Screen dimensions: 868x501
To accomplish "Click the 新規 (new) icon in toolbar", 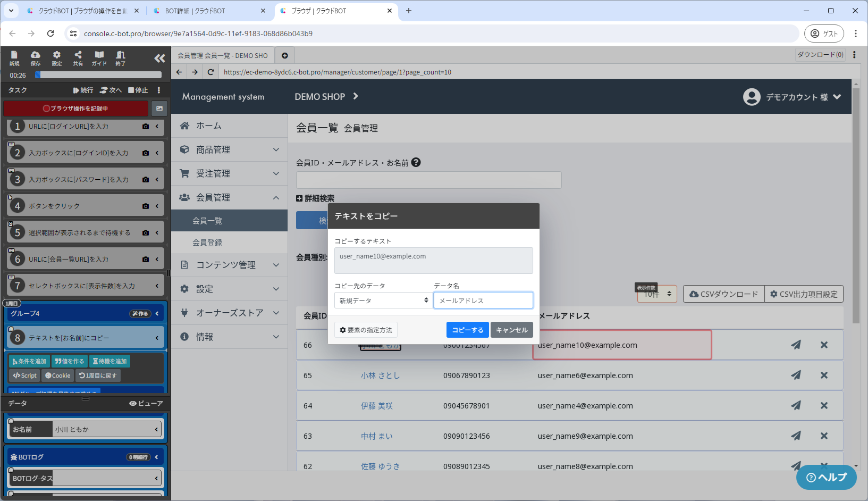I will [x=14, y=58].
